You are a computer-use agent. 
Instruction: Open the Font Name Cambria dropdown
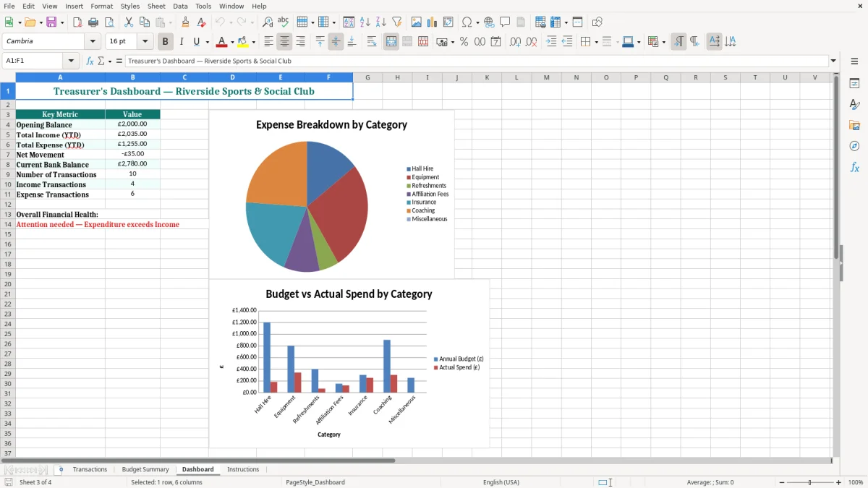tap(93, 41)
